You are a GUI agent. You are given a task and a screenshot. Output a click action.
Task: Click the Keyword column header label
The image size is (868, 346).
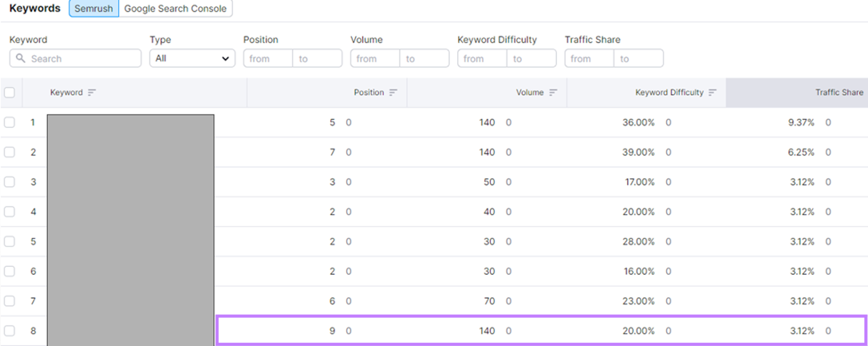coord(66,93)
